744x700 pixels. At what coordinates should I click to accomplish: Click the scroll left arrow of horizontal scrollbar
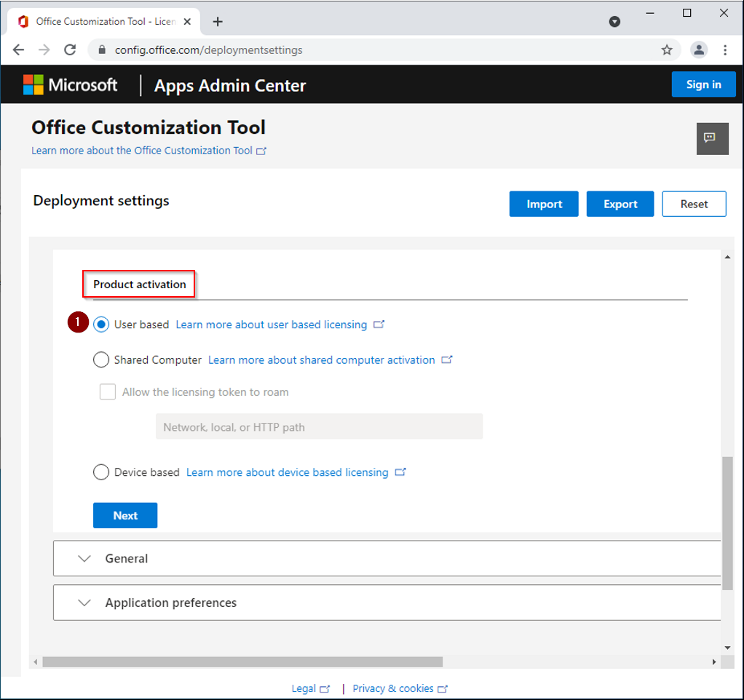(x=36, y=662)
